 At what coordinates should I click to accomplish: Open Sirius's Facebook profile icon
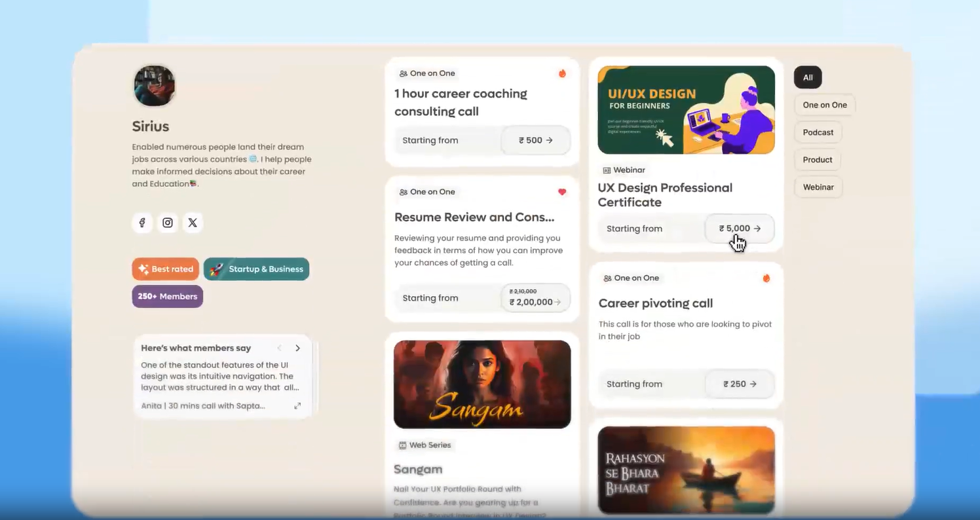(142, 223)
